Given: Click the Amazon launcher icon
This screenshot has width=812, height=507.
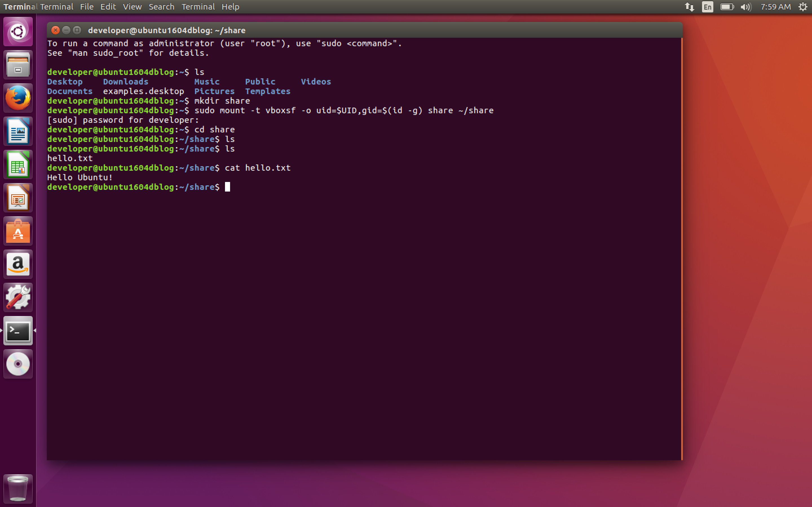Looking at the screenshot, I should [x=18, y=264].
